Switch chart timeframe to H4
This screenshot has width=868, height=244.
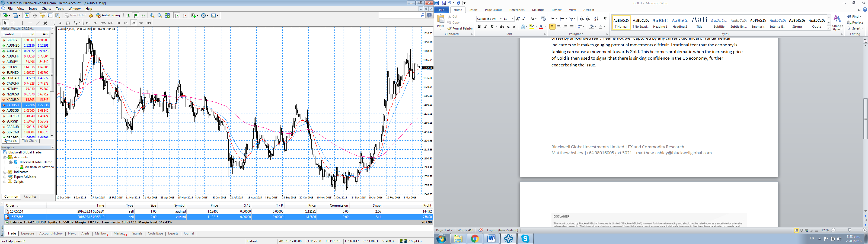tap(126, 23)
